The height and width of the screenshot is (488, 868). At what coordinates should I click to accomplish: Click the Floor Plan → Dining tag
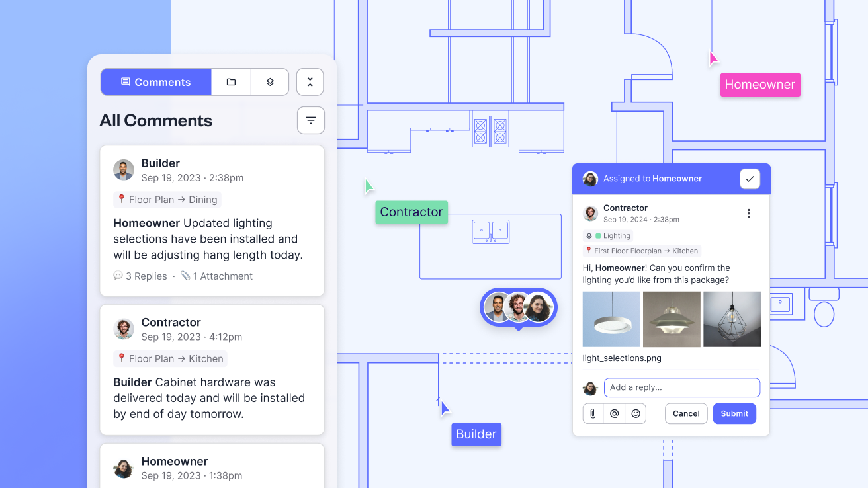pos(167,200)
